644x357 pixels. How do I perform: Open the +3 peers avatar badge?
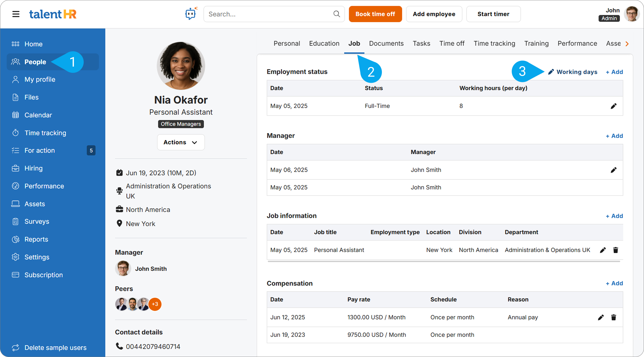tap(155, 304)
